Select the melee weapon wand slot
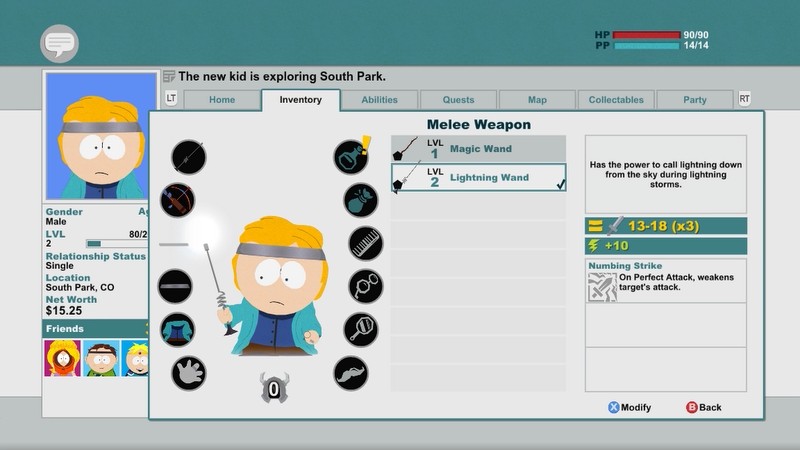 click(x=189, y=157)
